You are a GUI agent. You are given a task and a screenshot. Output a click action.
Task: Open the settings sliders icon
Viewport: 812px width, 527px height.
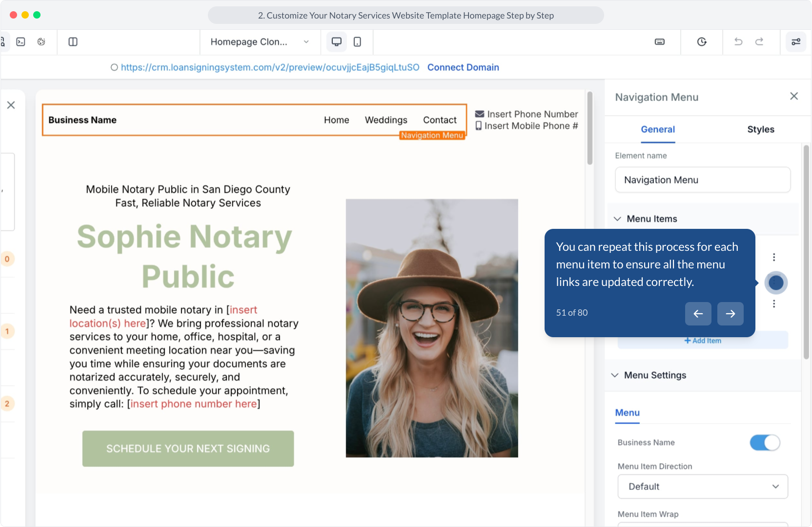tap(796, 42)
